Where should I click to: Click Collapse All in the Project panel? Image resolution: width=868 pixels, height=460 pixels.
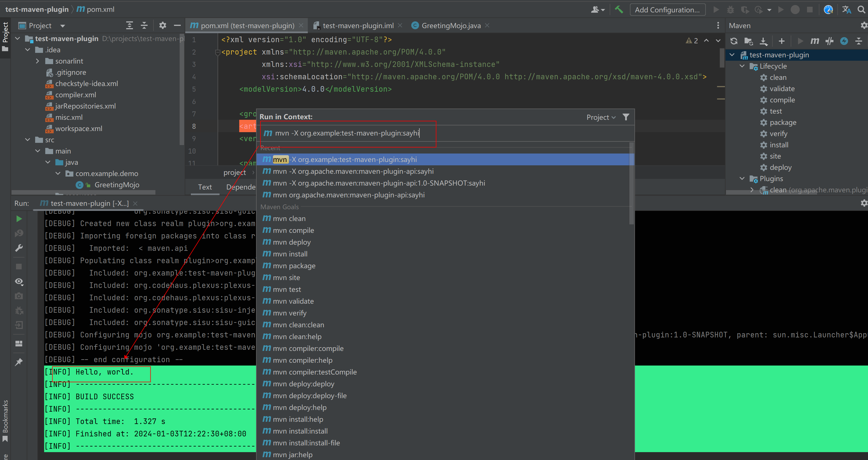[x=144, y=25]
